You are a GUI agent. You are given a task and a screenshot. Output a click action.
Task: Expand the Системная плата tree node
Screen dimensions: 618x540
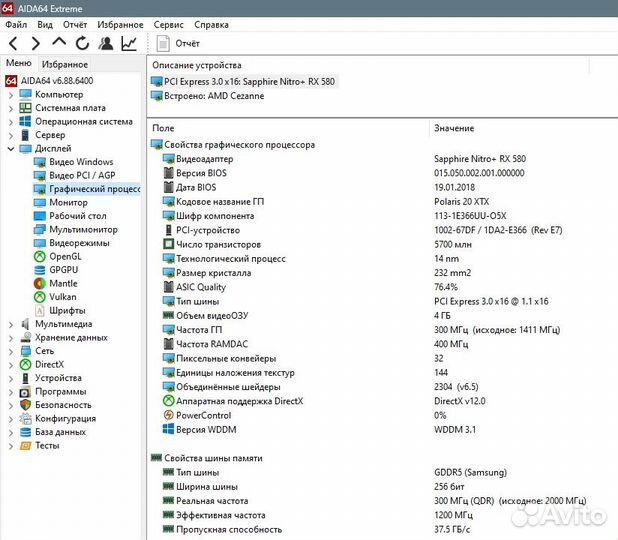pyautogui.click(x=11, y=108)
